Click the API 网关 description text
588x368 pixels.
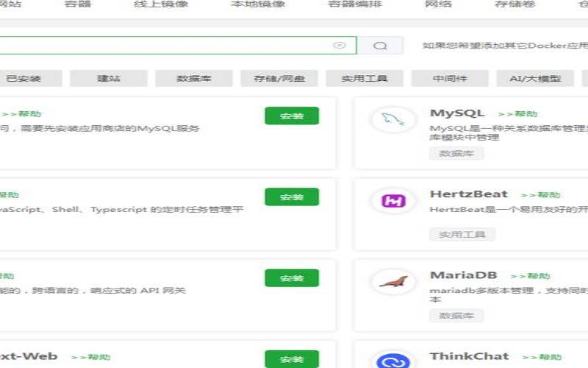(93, 290)
